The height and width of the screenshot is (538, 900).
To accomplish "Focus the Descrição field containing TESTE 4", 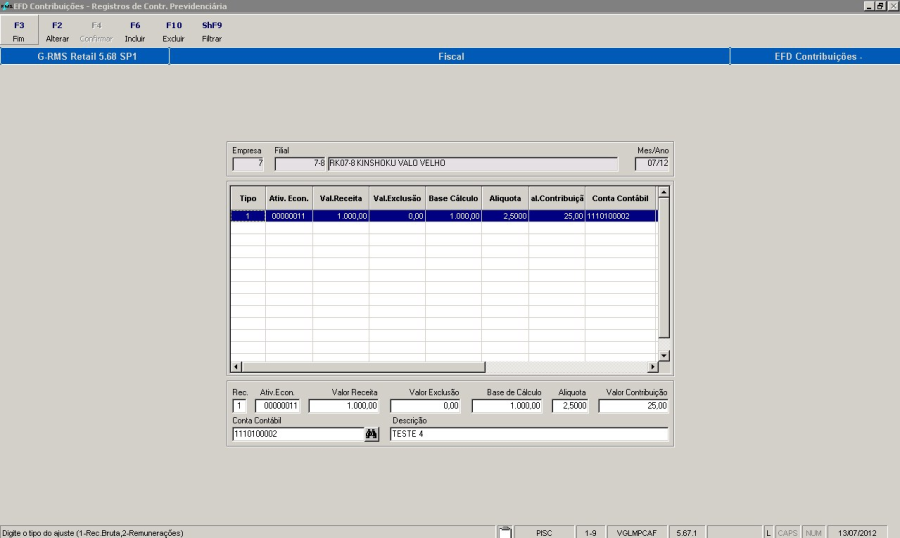I will point(529,434).
